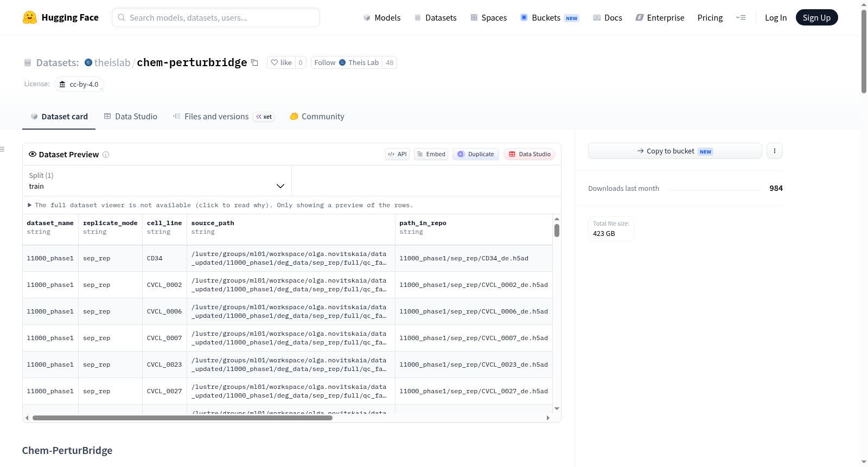Open the Community tab
868x467 pixels.
click(317, 117)
